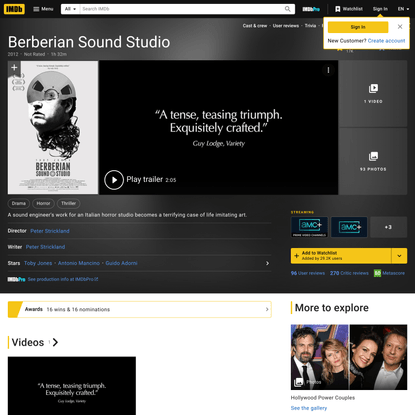Open the trailer options three-dot menu
The height and width of the screenshot is (415, 415).
[x=328, y=70]
